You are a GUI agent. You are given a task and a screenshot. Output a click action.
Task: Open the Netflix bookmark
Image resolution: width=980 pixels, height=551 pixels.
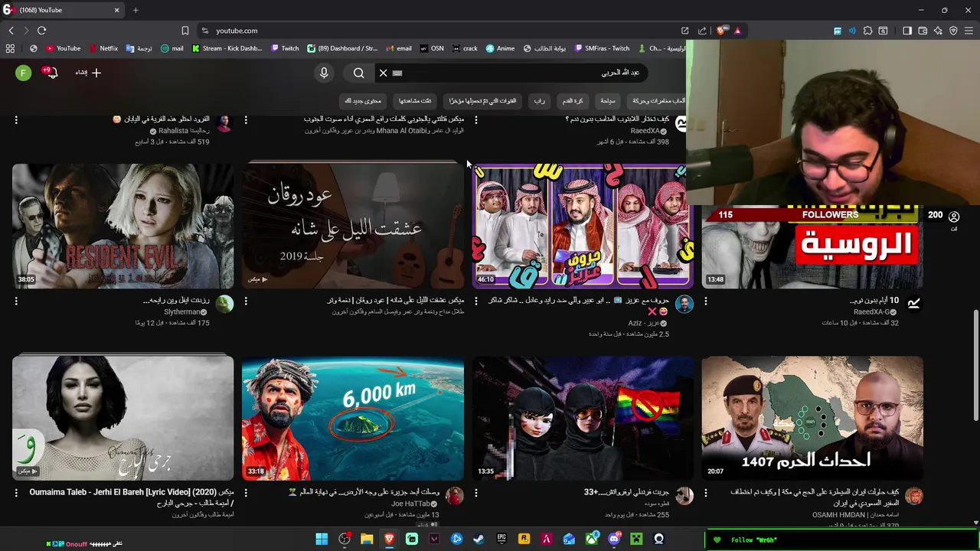pos(103,48)
